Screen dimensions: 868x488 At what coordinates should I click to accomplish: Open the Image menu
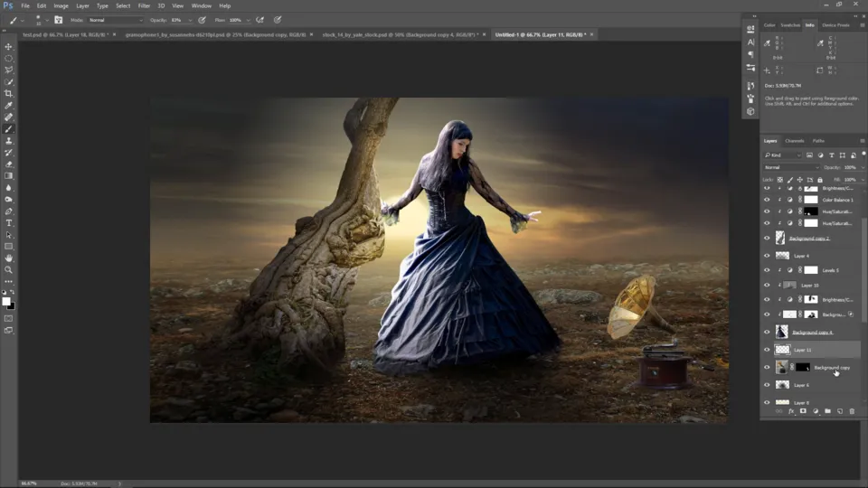[61, 5]
